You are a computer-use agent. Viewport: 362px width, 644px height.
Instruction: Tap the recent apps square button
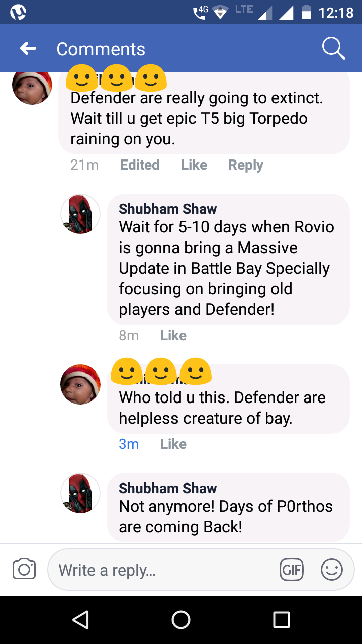[282, 619]
